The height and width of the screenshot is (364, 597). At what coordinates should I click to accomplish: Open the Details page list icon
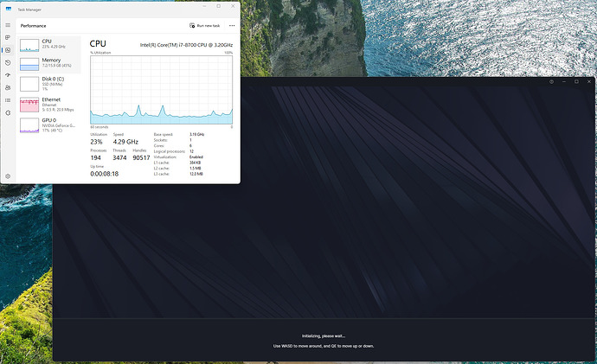click(8, 99)
